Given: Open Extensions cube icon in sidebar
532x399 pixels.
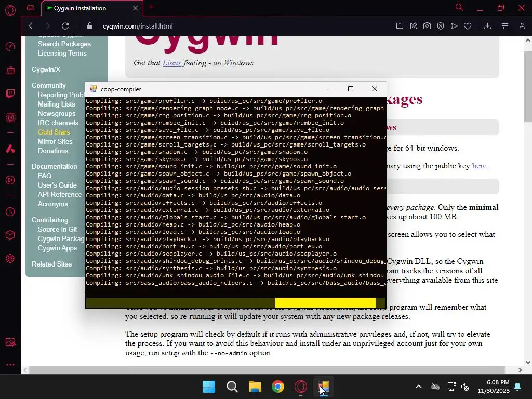Looking at the screenshot, I should (x=10, y=235).
